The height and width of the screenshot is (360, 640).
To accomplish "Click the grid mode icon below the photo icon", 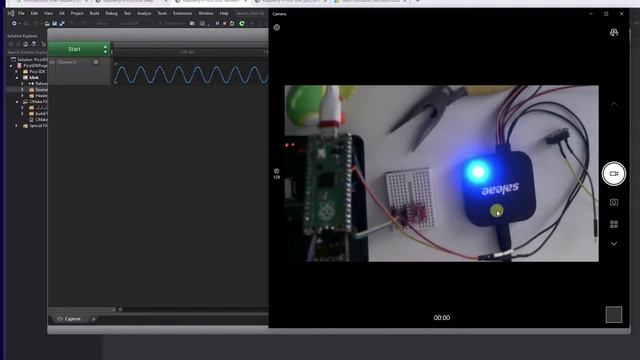I will pyautogui.click(x=613, y=224).
